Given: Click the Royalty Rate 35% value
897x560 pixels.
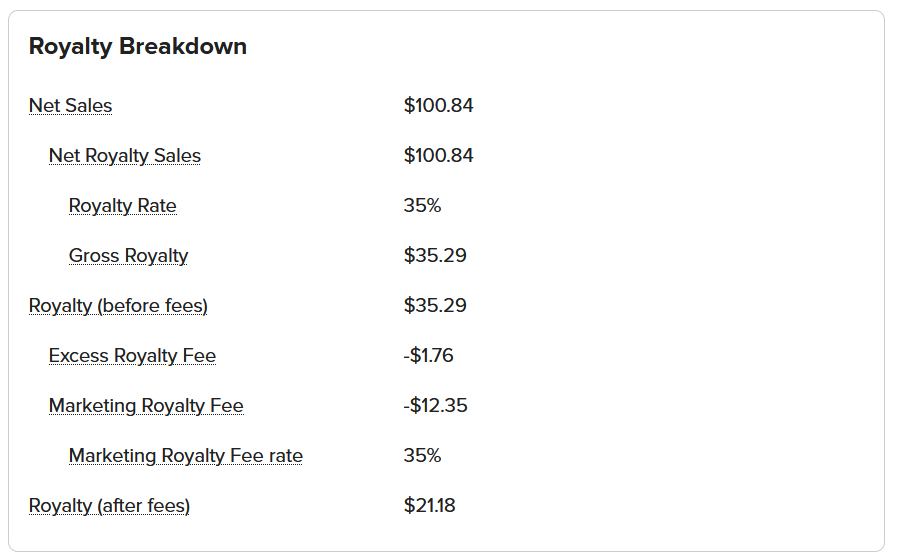Looking at the screenshot, I should click(422, 206).
